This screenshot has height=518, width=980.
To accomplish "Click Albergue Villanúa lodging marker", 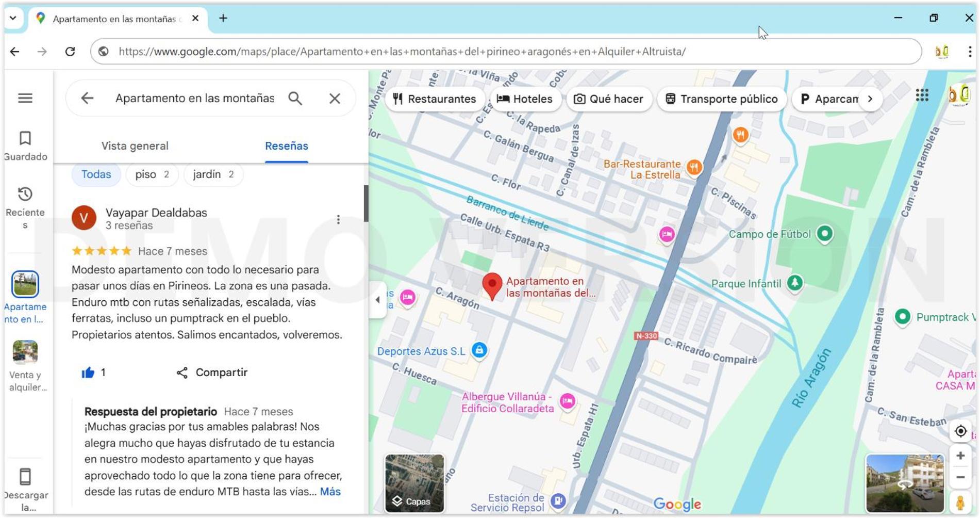I will pyautogui.click(x=568, y=401).
